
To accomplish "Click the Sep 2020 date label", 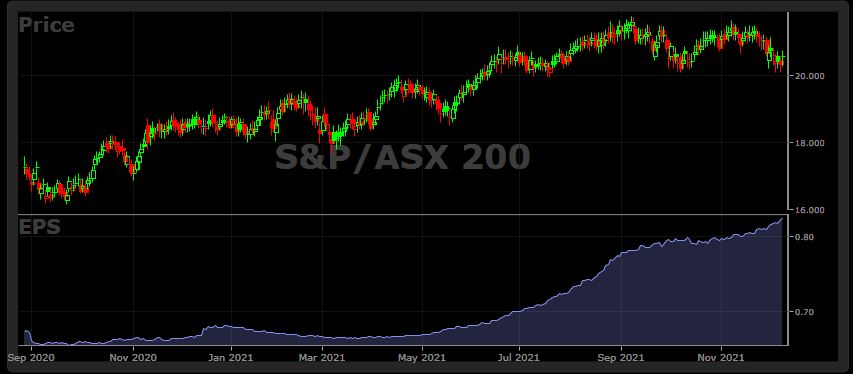I will pyautogui.click(x=32, y=358).
